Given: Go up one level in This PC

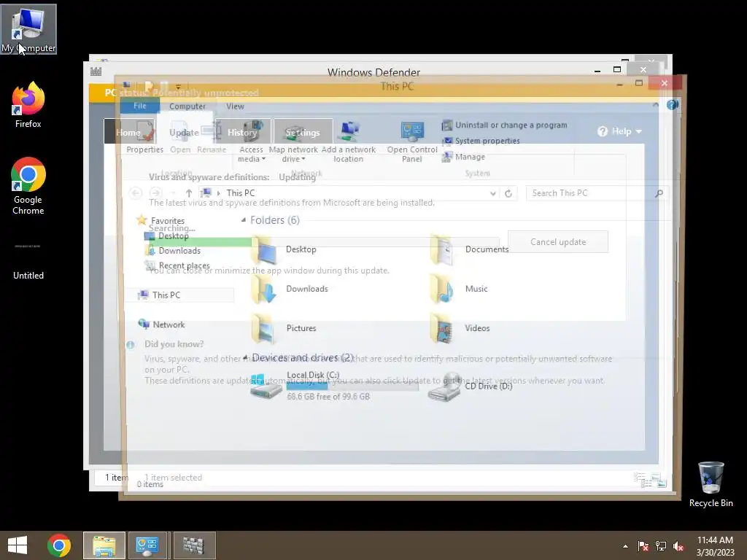Looking at the screenshot, I should tap(189, 192).
